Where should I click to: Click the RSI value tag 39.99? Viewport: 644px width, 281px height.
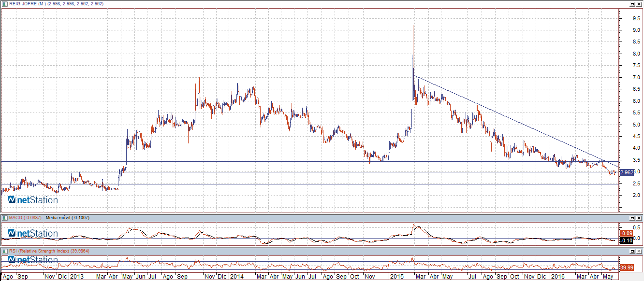click(x=626, y=267)
